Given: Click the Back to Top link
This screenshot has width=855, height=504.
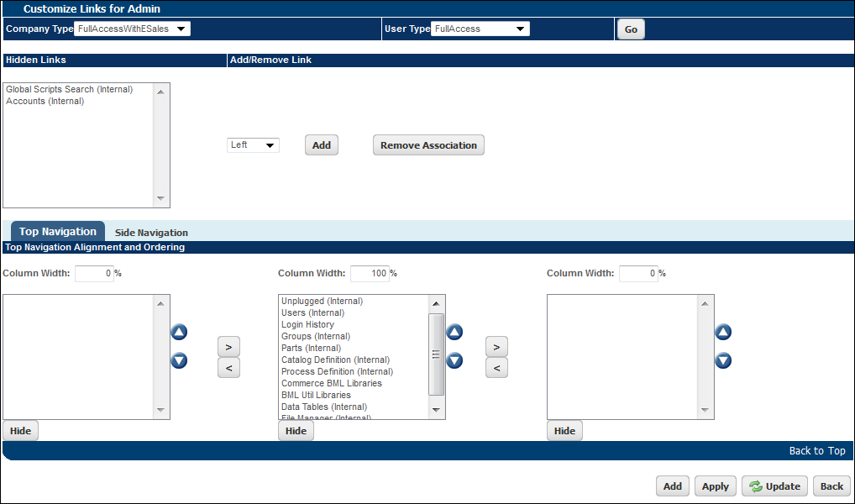Looking at the screenshot, I should click(x=817, y=450).
